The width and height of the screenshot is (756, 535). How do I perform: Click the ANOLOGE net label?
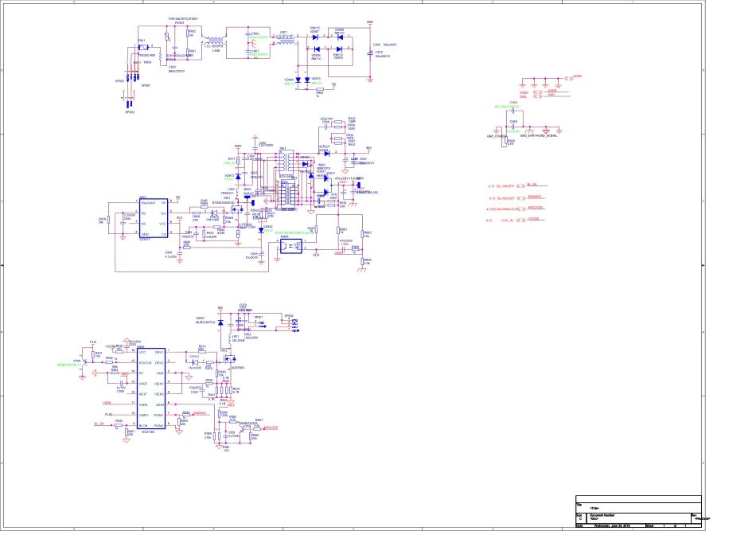coord(271,428)
